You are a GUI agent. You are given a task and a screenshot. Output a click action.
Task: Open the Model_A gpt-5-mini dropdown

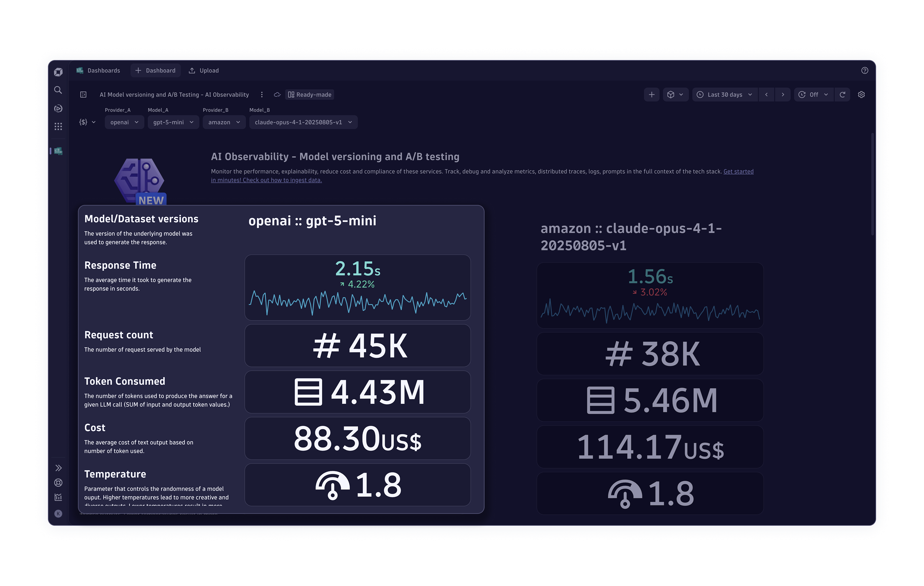pos(173,122)
